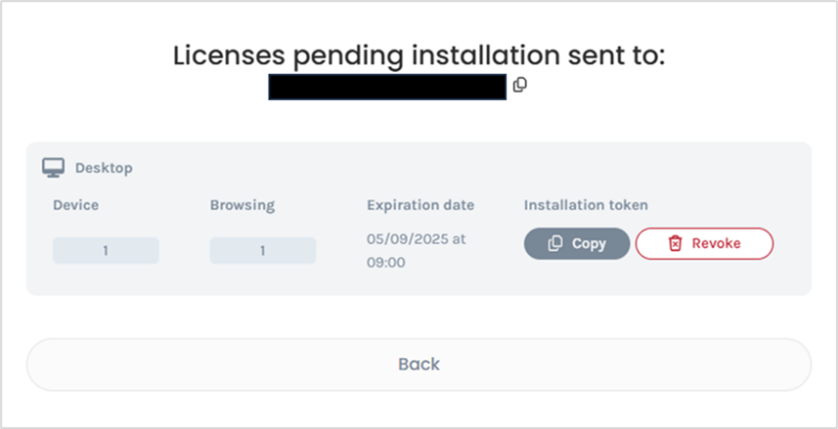Click the Installation token column header
838x429 pixels.
[586, 205]
